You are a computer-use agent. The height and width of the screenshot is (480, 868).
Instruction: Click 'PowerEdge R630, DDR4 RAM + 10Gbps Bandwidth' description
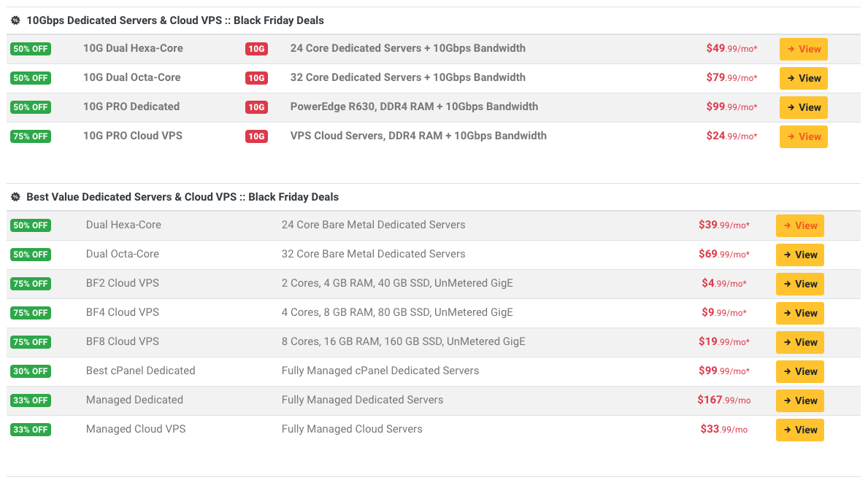click(414, 107)
